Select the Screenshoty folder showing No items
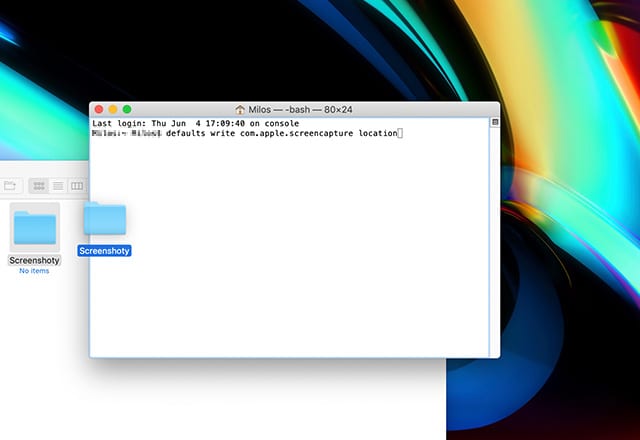Screen dimensions: 640x440 click(35, 230)
